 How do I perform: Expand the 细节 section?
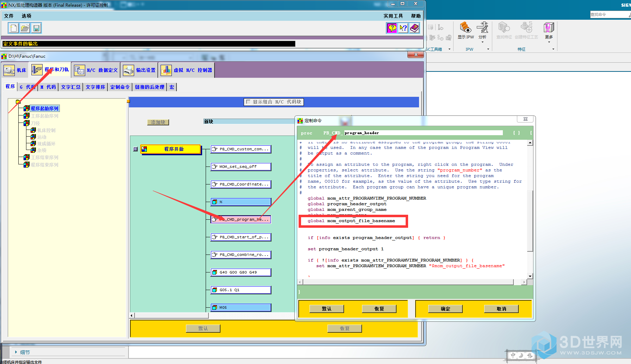(22, 352)
